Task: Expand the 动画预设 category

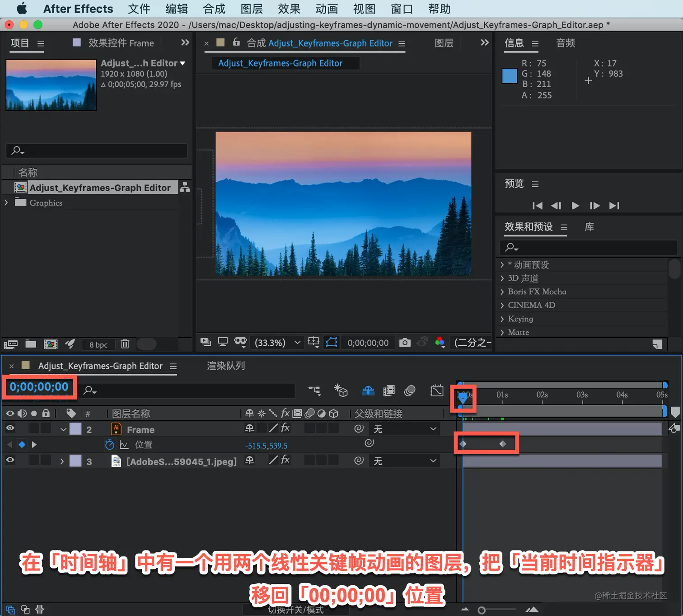Action: coord(502,265)
